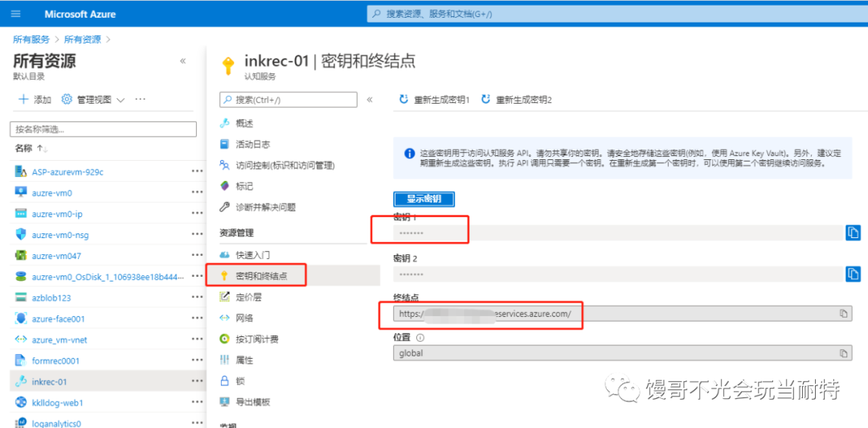
Task: Open resource auzre-vm0-ip
Action: coord(57,214)
